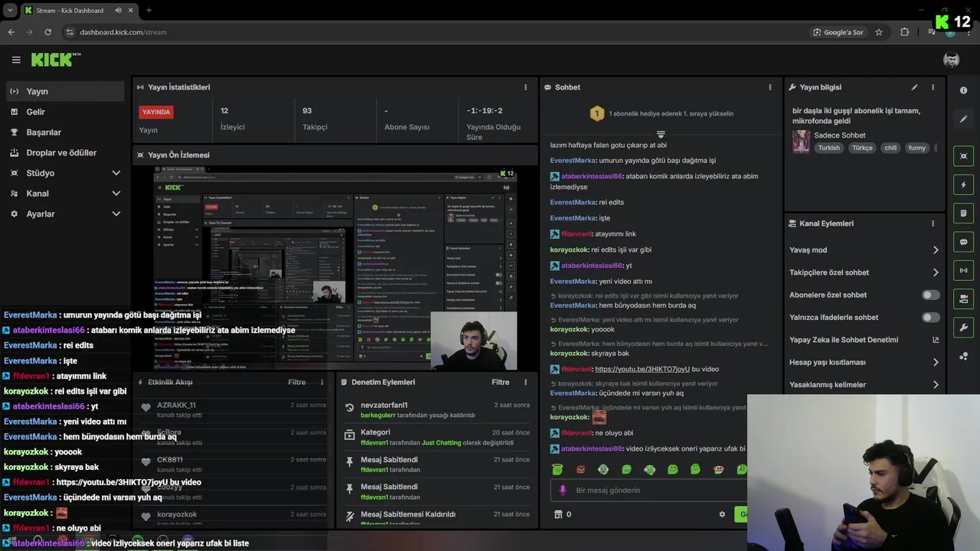The height and width of the screenshot is (551, 980).
Task: Open the hamburger menu beside the Kick logo
Action: [16, 60]
